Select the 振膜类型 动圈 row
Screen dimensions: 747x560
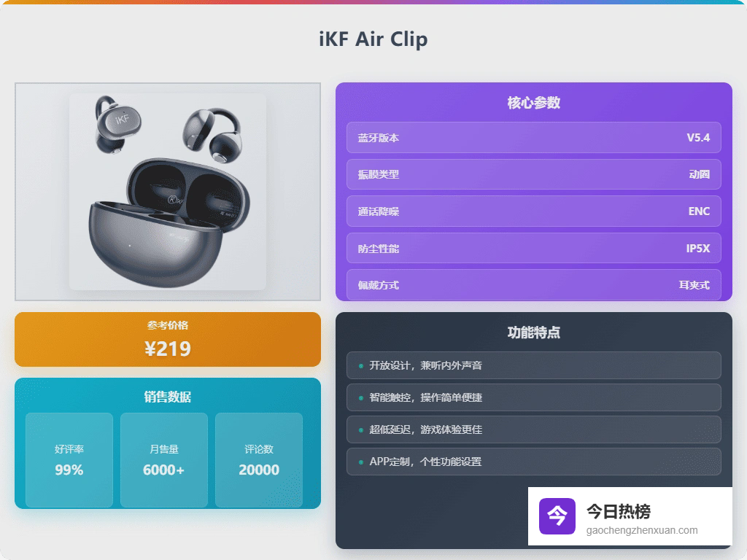click(x=533, y=174)
